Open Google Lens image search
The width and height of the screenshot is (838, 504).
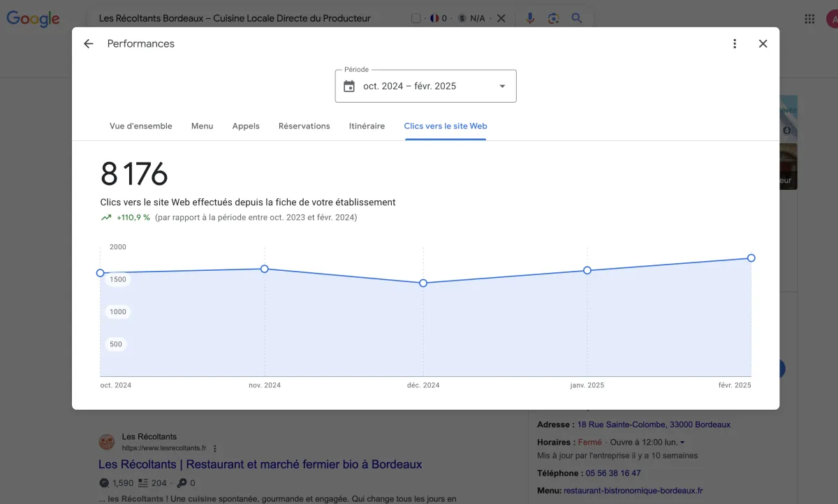554,18
